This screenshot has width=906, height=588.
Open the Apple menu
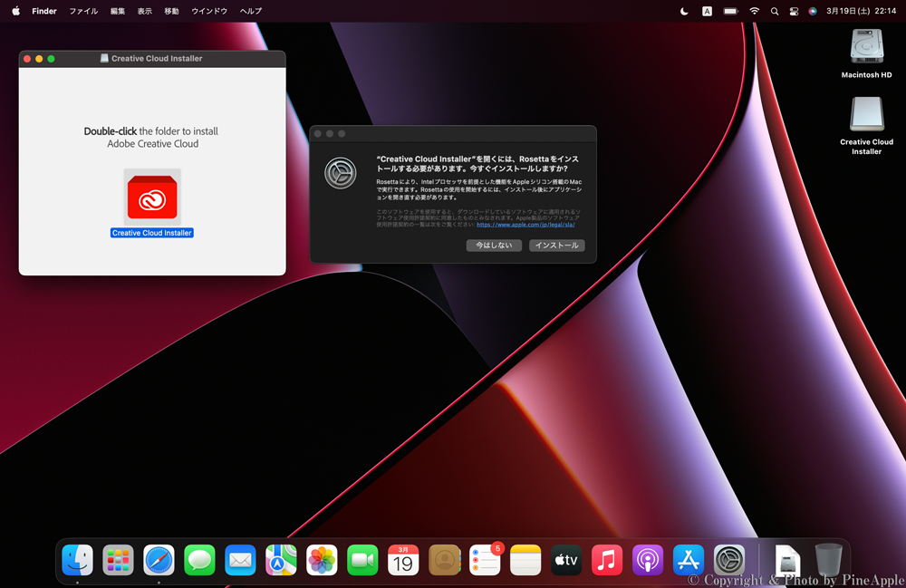coord(15,11)
